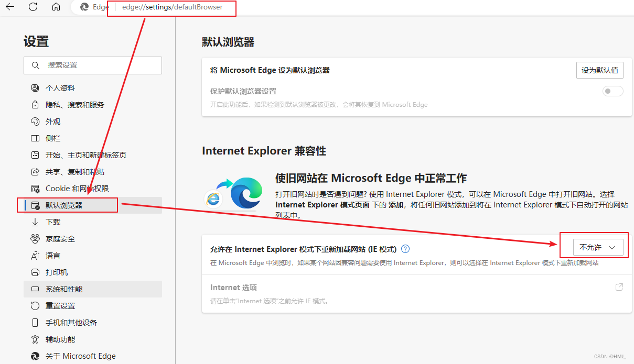Open 家庭安全 settings page
Screen dimensions: 634x364
(x=93, y=239)
